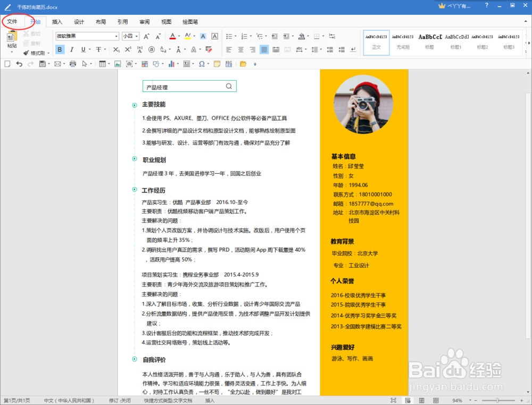Screen dimensions: 532x405
Task: Click the open folder icon
Action: [243, 64]
